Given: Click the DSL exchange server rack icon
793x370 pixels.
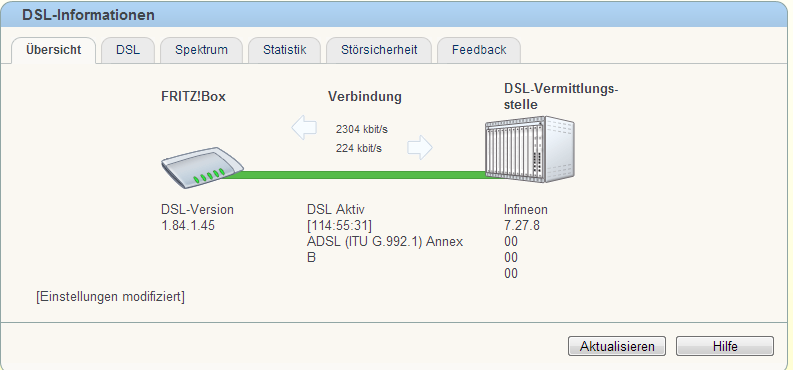Looking at the screenshot, I should click(530, 149).
